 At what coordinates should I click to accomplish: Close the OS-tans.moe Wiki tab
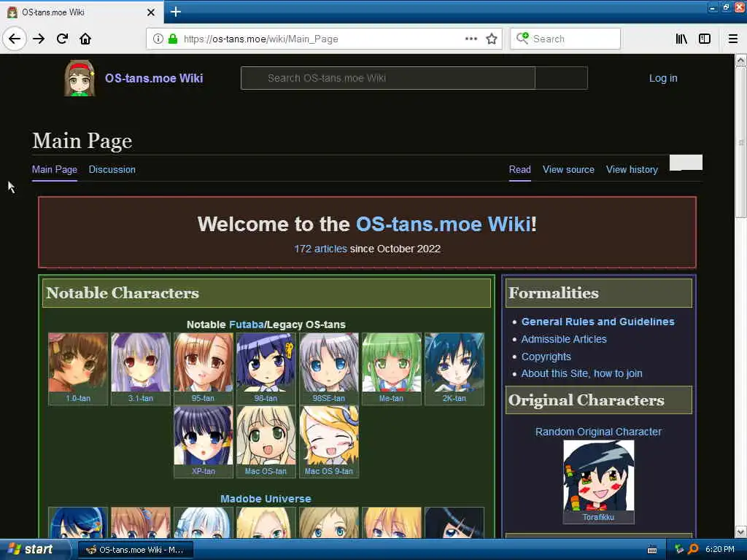click(150, 12)
